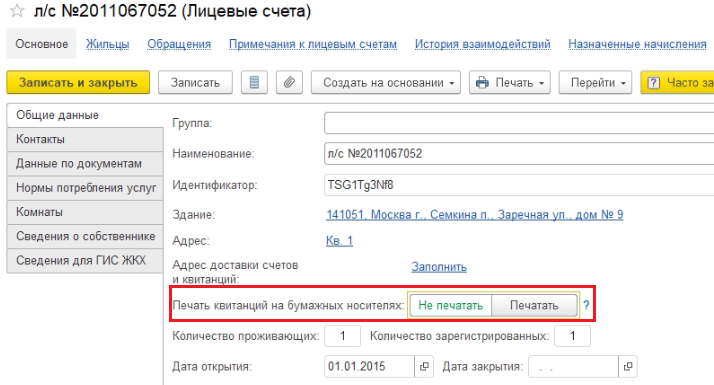This screenshot has width=714, height=385.
Task: Open the Печать dropdown menu
Action: (x=510, y=82)
